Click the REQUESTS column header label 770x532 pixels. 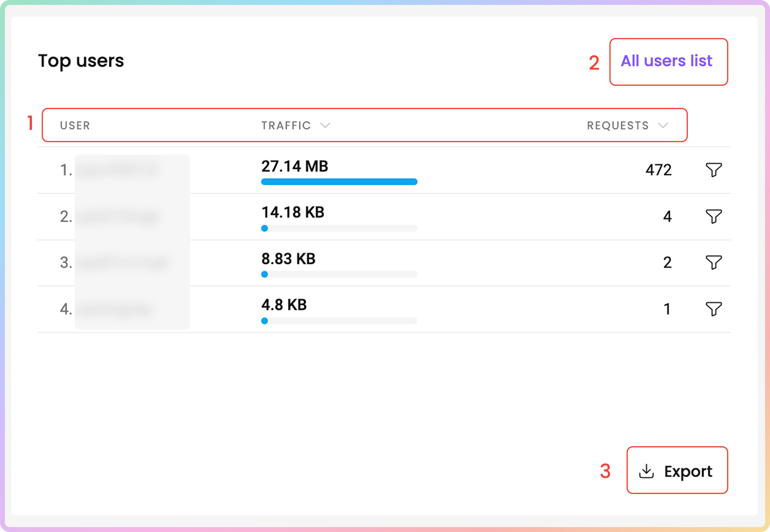pos(618,126)
